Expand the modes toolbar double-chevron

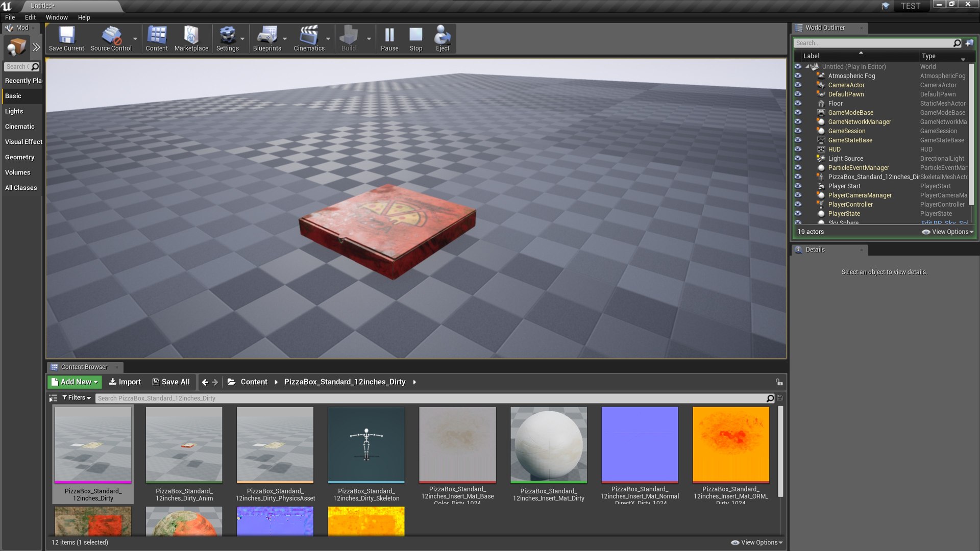click(36, 47)
